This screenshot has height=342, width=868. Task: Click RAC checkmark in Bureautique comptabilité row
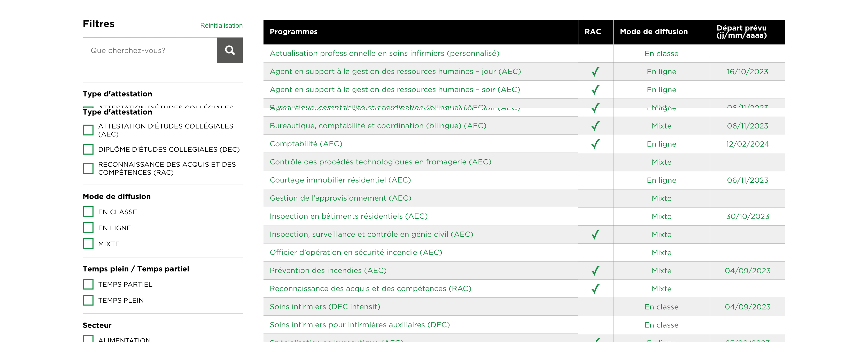[x=595, y=126]
